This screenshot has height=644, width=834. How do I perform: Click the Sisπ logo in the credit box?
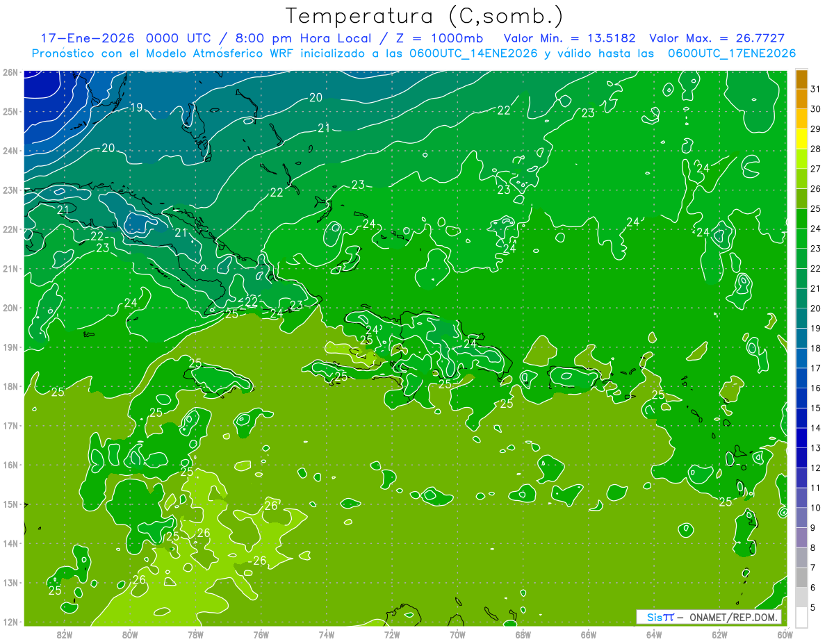tap(660, 617)
